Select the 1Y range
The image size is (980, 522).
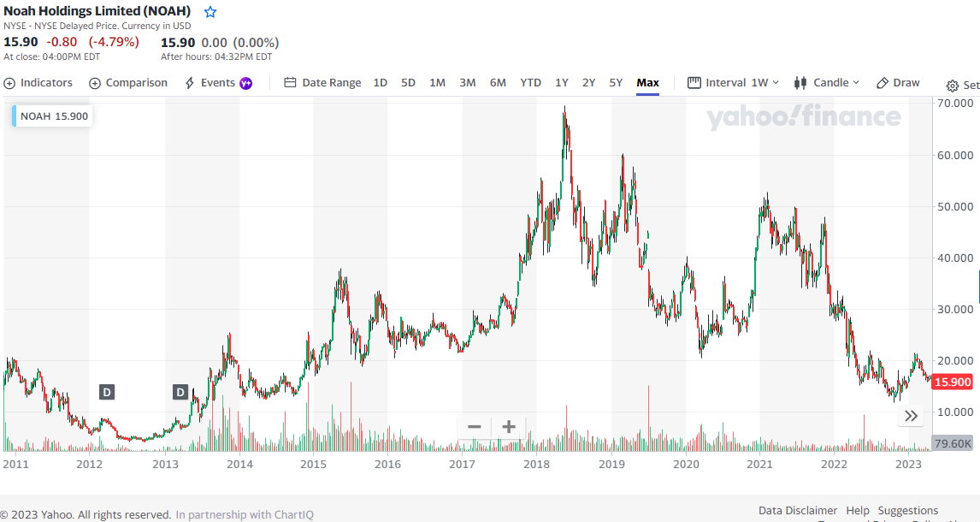[562, 82]
